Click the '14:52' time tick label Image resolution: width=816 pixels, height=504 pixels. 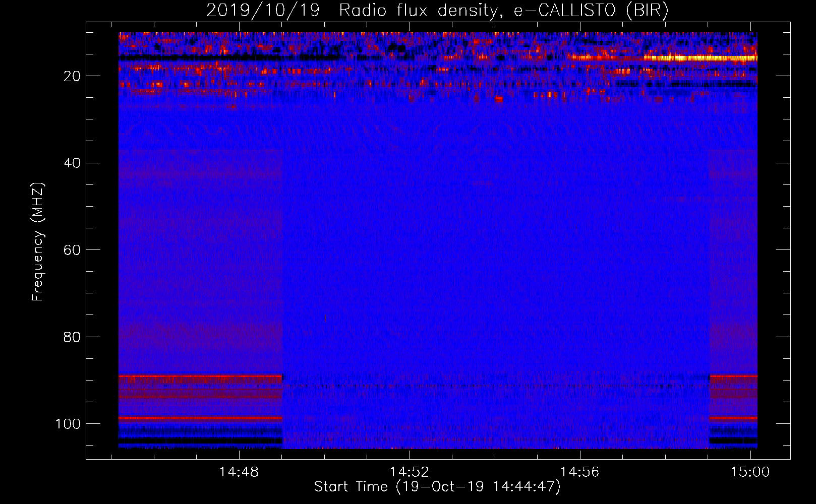(x=409, y=472)
